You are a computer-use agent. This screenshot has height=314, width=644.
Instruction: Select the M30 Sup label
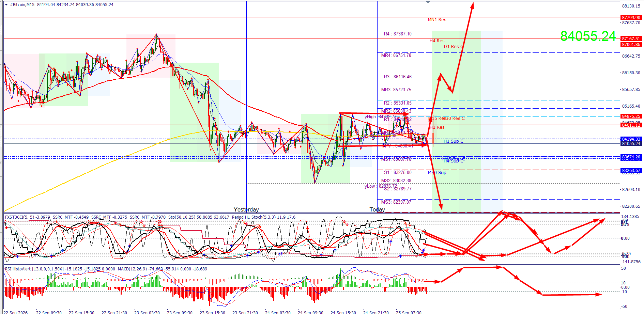[437, 173]
